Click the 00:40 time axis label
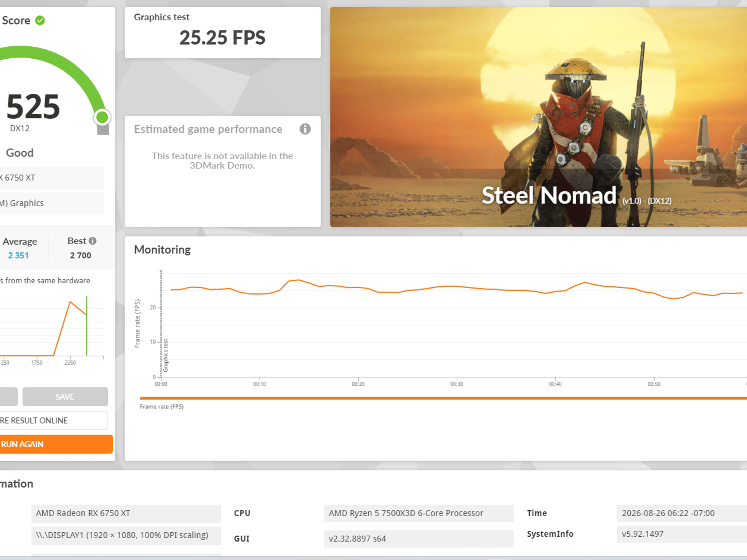Viewport: 747px width, 560px height. coord(556,384)
